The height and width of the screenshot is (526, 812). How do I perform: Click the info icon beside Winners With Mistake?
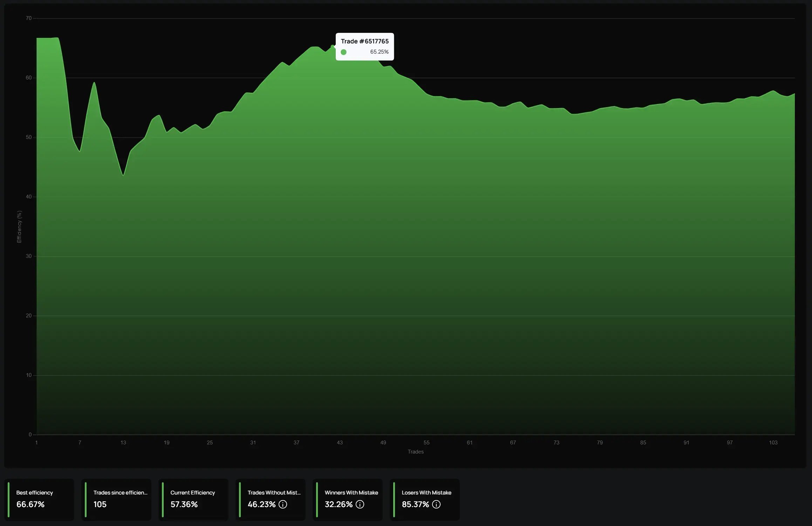tap(360, 504)
